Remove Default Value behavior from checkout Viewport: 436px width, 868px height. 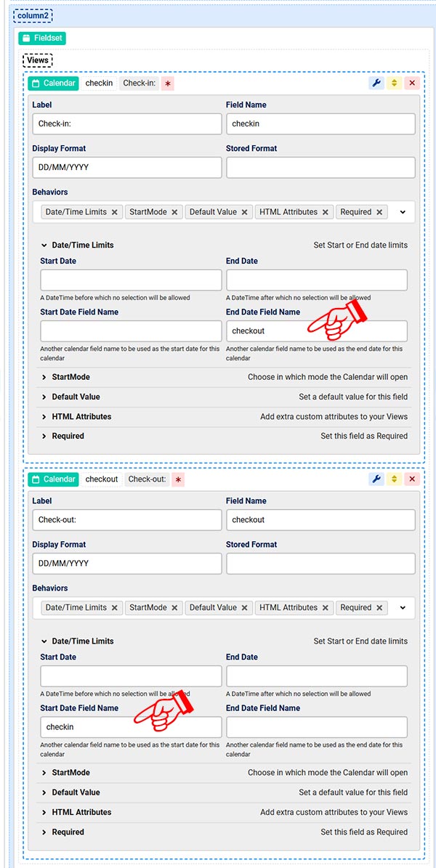tap(244, 608)
